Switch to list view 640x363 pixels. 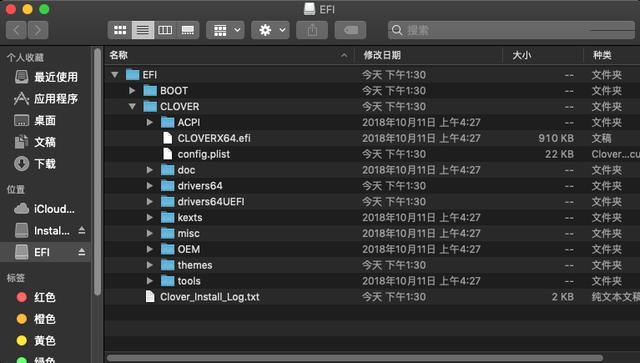pyautogui.click(x=143, y=30)
